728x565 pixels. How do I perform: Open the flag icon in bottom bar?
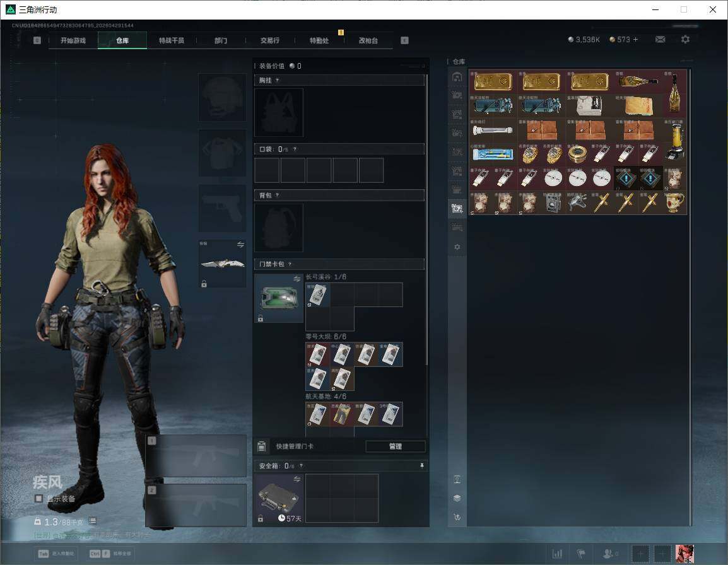click(x=581, y=554)
